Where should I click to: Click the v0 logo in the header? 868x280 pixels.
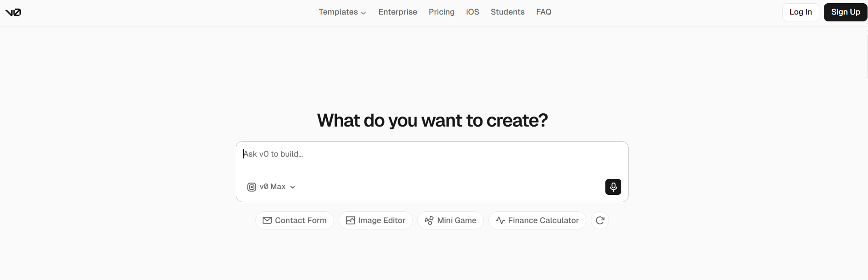click(x=13, y=12)
